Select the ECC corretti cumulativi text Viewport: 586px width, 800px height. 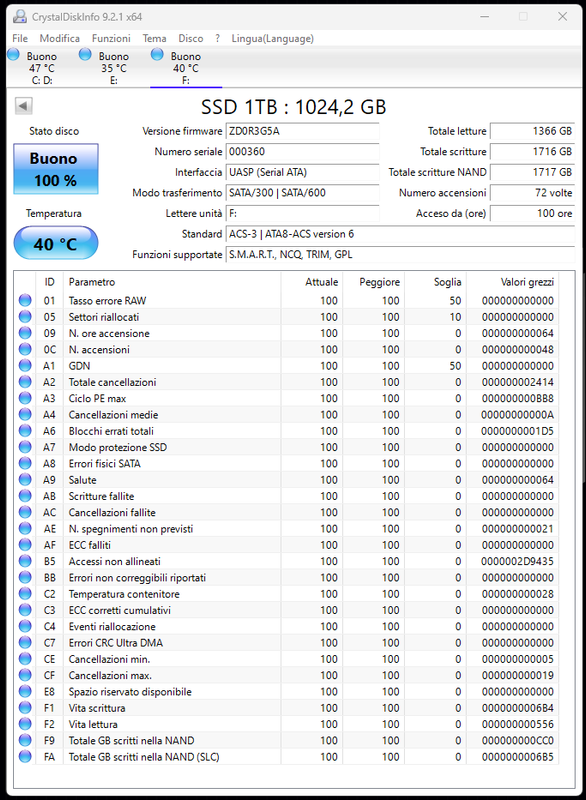pyautogui.click(x=119, y=610)
